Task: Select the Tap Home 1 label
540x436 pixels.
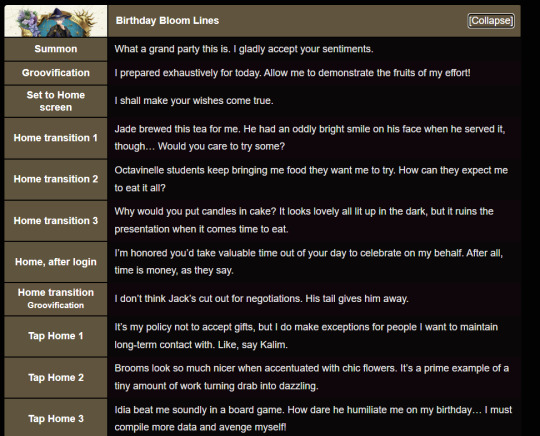Action: click(x=56, y=336)
